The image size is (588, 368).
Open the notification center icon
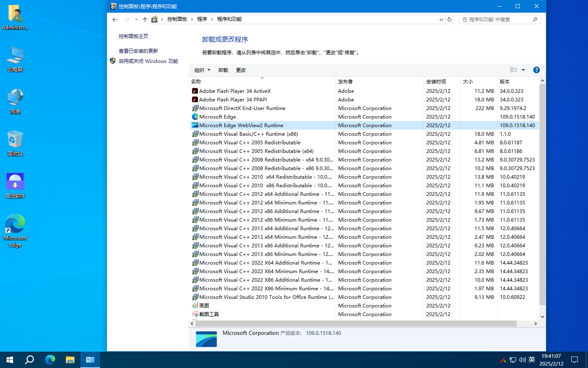pyautogui.click(x=575, y=360)
